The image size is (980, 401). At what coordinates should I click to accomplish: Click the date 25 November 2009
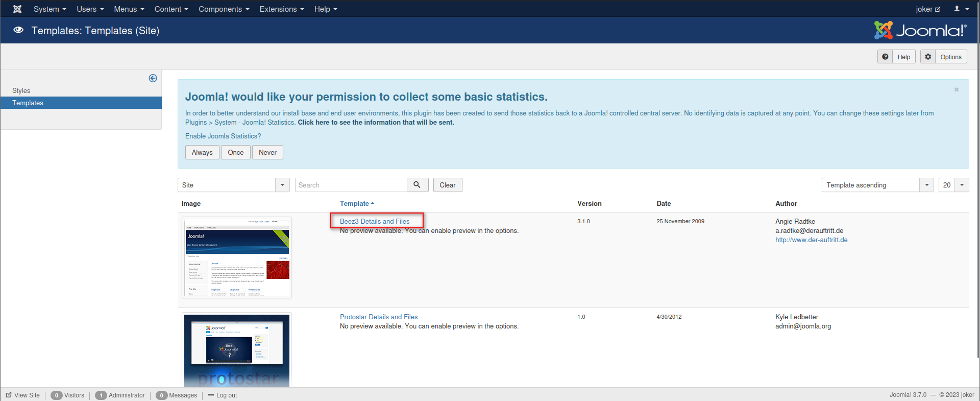point(680,221)
